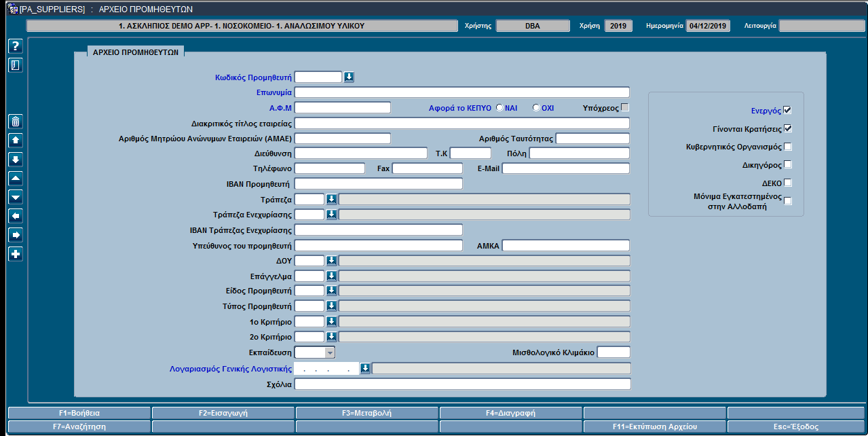
Task: Toggle the Δικηγόρος checkbox
Action: coord(787,164)
